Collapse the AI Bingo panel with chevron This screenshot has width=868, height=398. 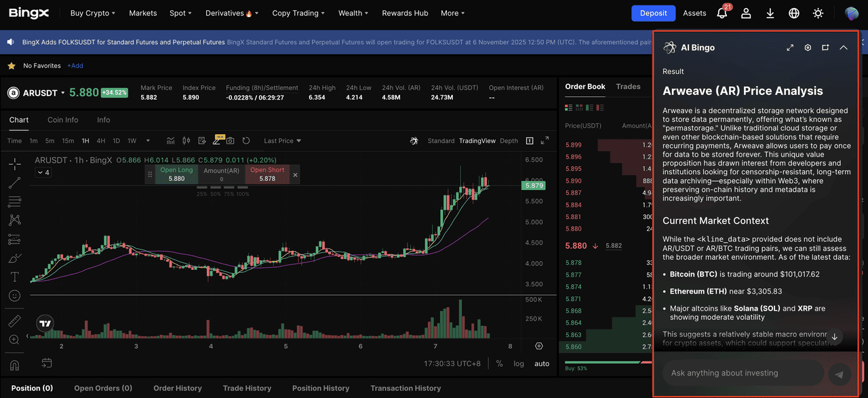pos(844,47)
